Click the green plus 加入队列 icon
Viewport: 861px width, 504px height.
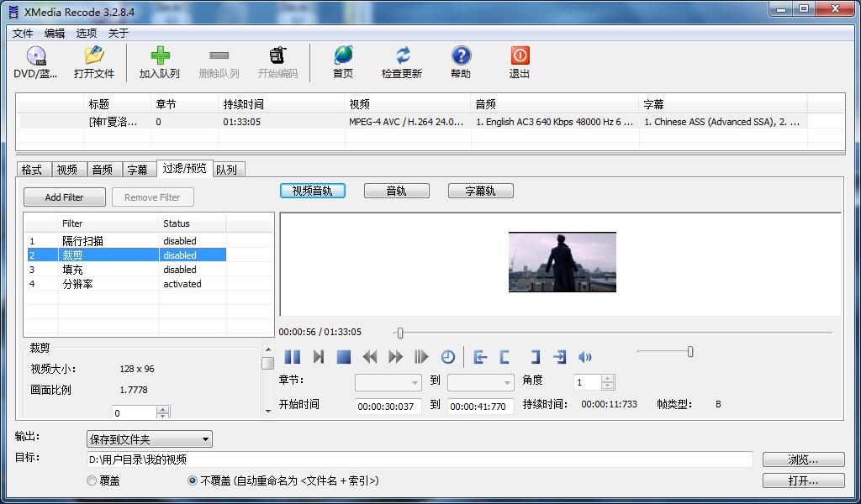159,56
